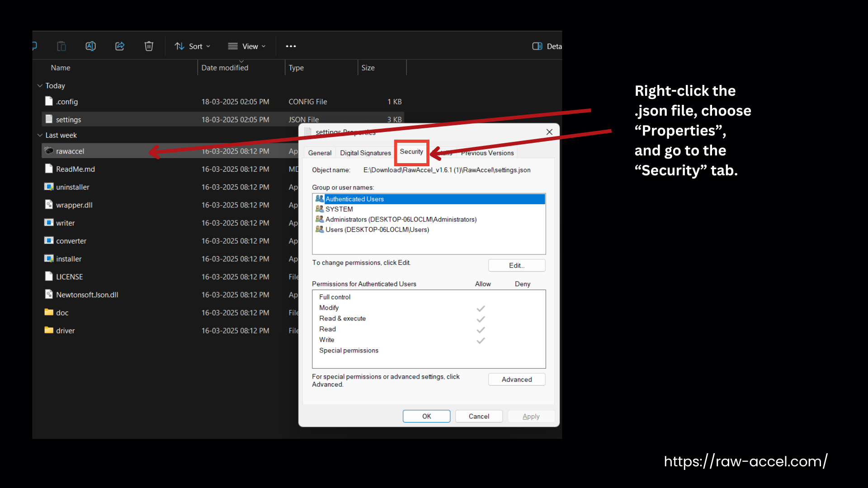Sort by Type column header

[296, 68]
